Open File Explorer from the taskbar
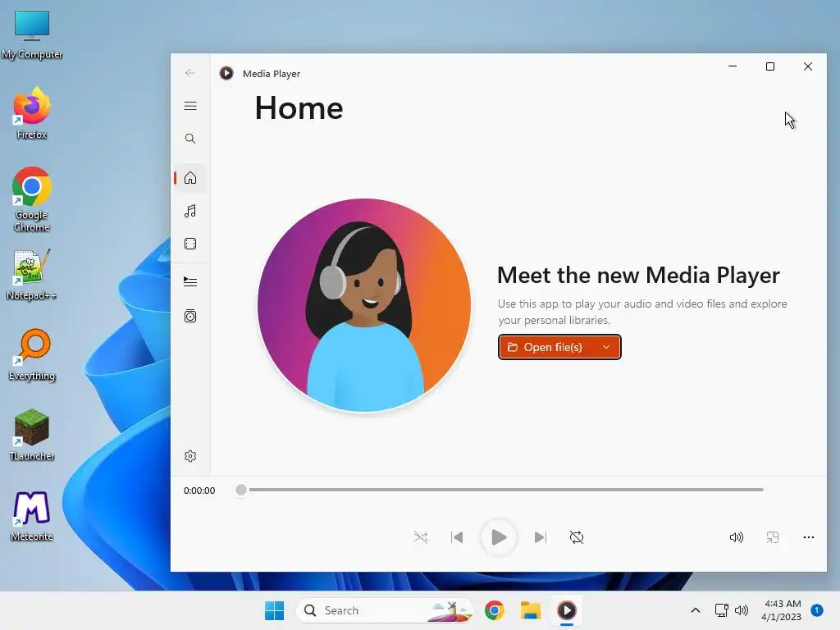This screenshot has width=840, height=630. 531,610
